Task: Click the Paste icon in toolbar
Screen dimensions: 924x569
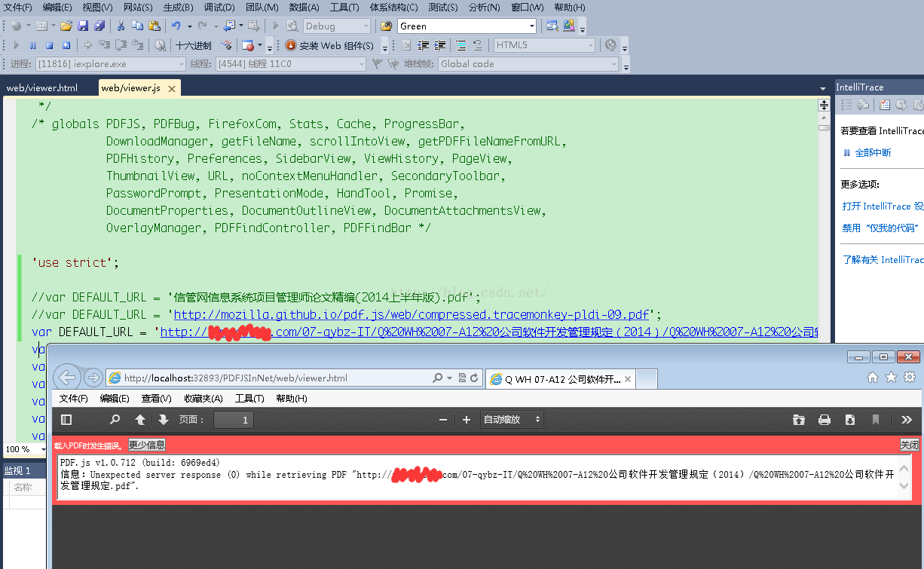Action: tap(154, 26)
